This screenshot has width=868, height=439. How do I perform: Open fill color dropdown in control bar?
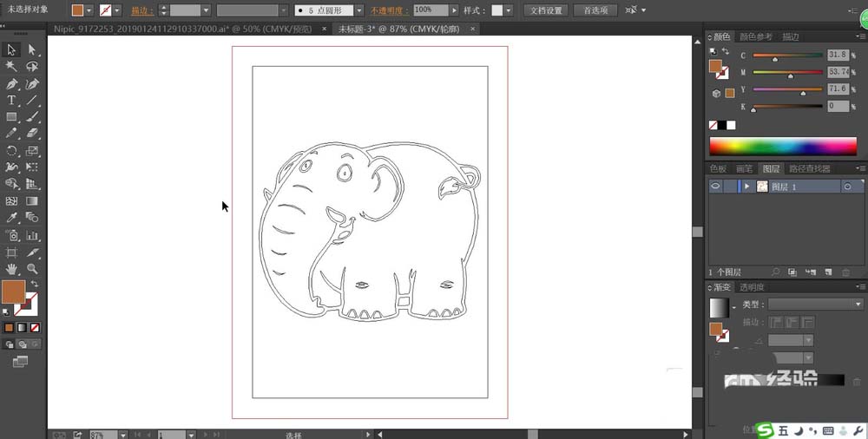click(89, 10)
